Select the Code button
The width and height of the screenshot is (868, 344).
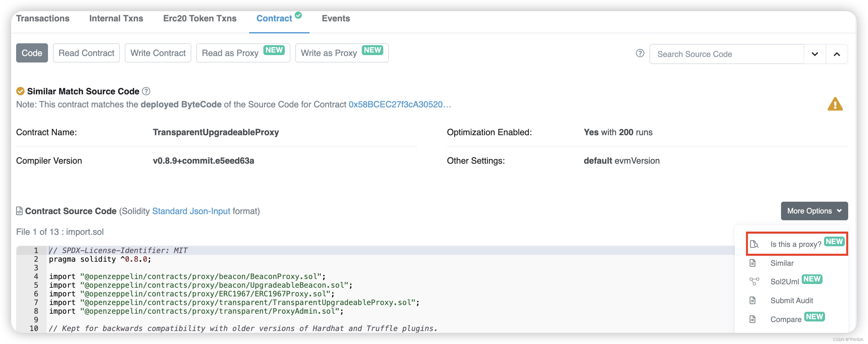coord(32,53)
